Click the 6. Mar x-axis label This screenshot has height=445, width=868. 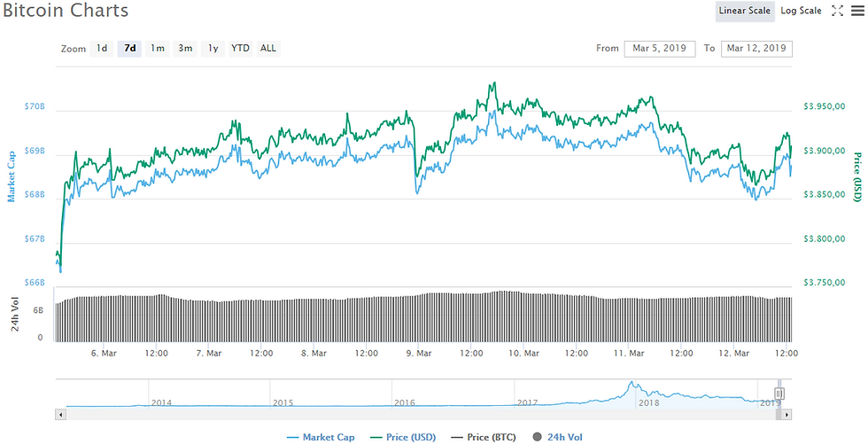104,353
